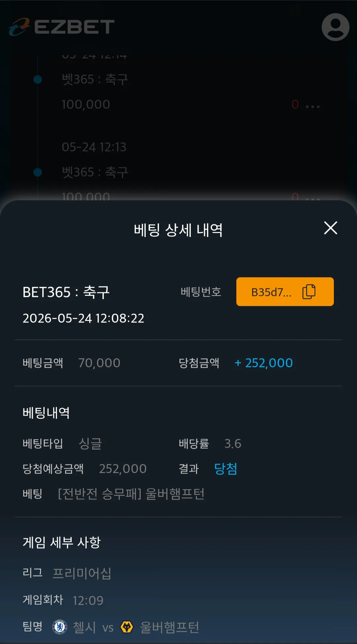This screenshot has height=644, width=357.
Task: Click the 베팅 상세 내역 panel title
Action: (x=178, y=230)
